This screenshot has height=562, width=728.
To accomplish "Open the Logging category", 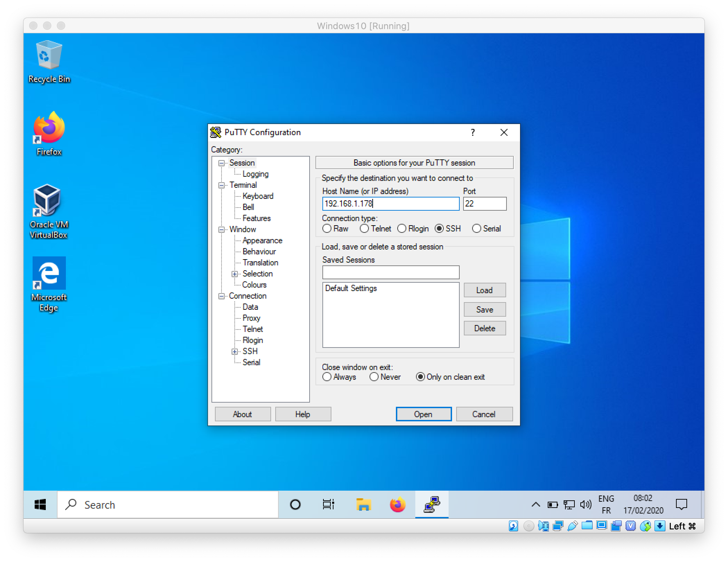I will [255, 174].
